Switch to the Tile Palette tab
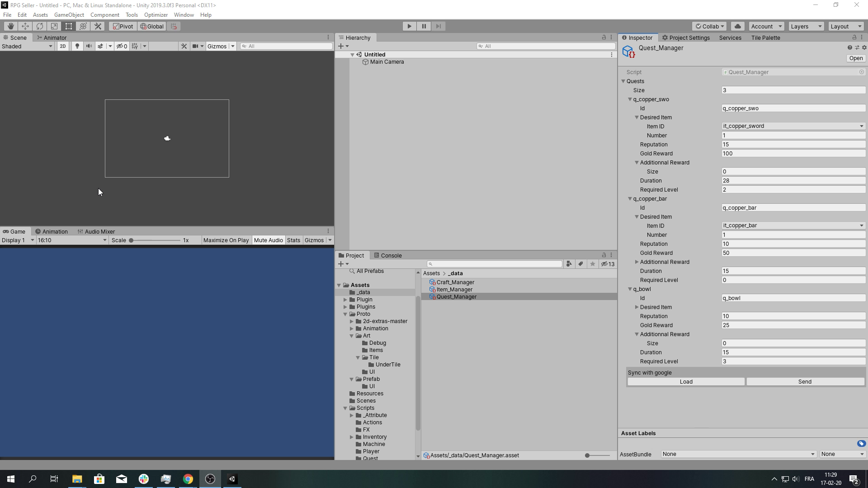This screenshot has height=488, width=868. (x=765, y=38)
